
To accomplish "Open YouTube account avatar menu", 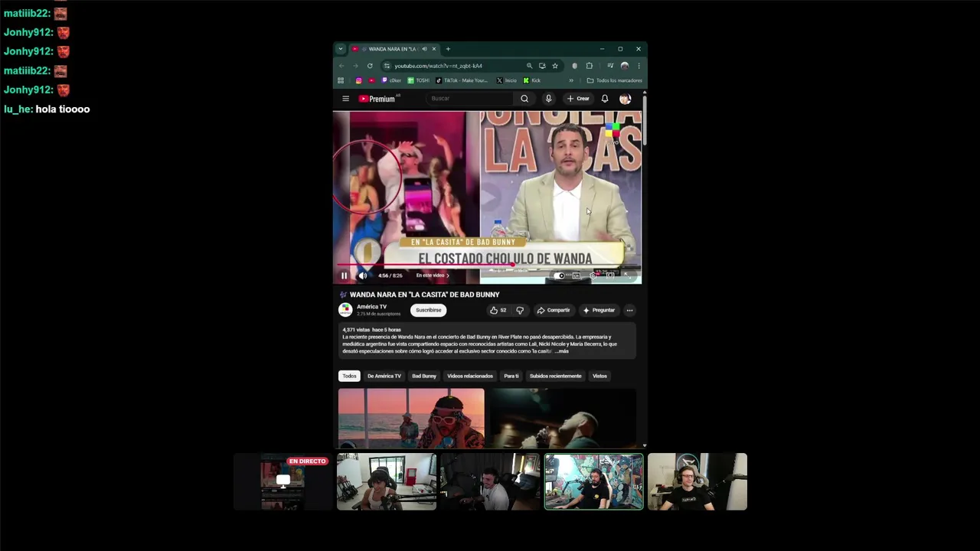I will pos(625,99).
